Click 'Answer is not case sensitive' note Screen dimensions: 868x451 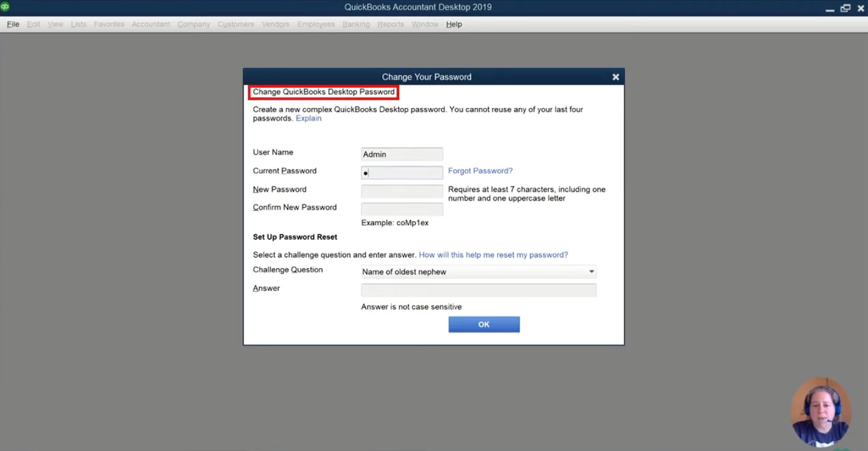point(412,307)
